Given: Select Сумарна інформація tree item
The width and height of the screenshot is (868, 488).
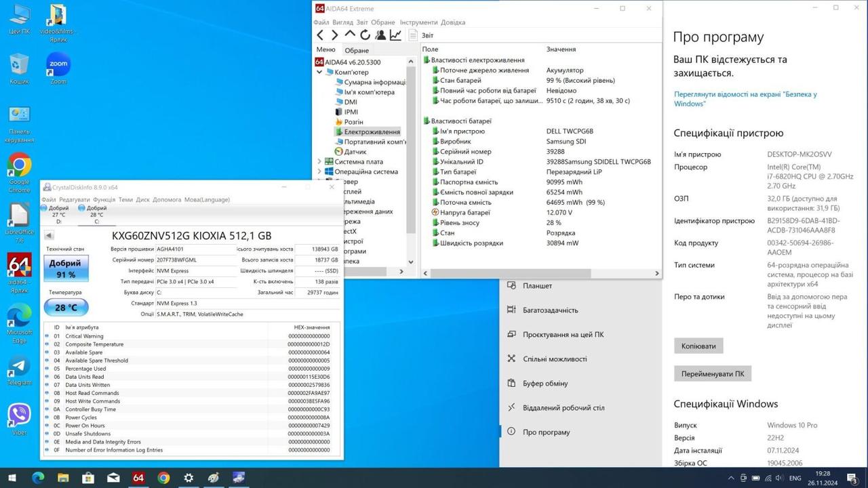Looking at the screenshot, I should (x=370, y=82).
